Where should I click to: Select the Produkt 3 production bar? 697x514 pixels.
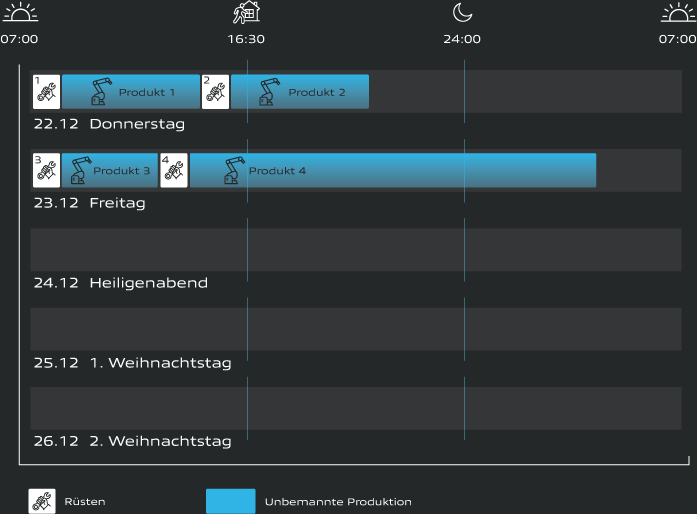(110, 170)
